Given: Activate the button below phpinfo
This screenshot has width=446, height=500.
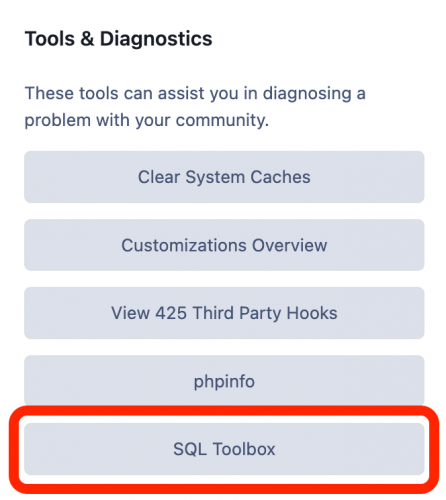Looking at the screenshot, I should click(224, 449).
